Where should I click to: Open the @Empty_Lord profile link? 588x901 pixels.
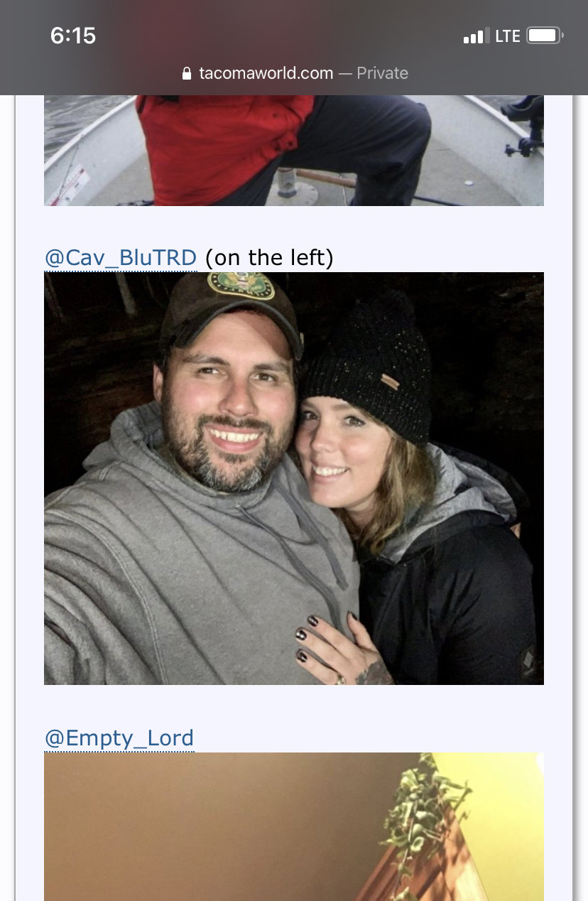(x=119, y=738)
